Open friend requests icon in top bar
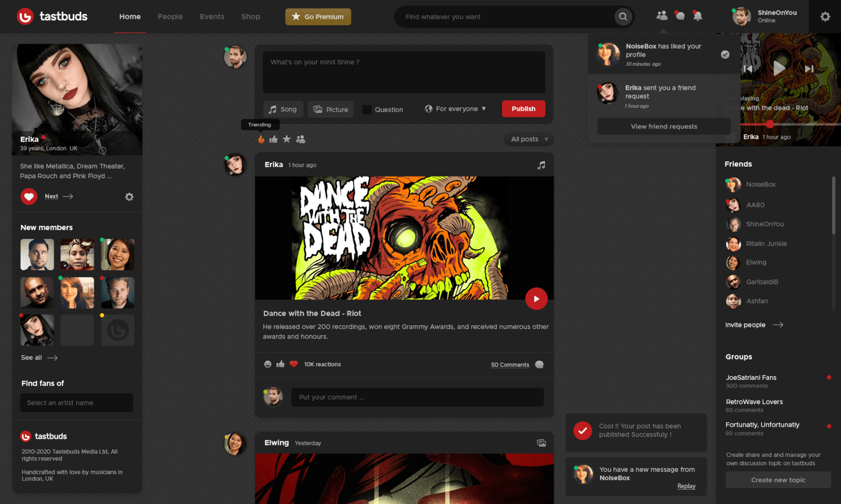 [662, 16]
